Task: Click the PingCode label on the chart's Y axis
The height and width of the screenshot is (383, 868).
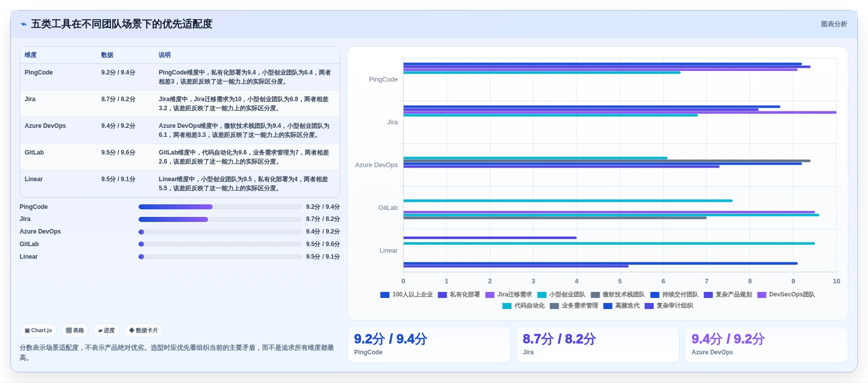Action: [383, 80]
